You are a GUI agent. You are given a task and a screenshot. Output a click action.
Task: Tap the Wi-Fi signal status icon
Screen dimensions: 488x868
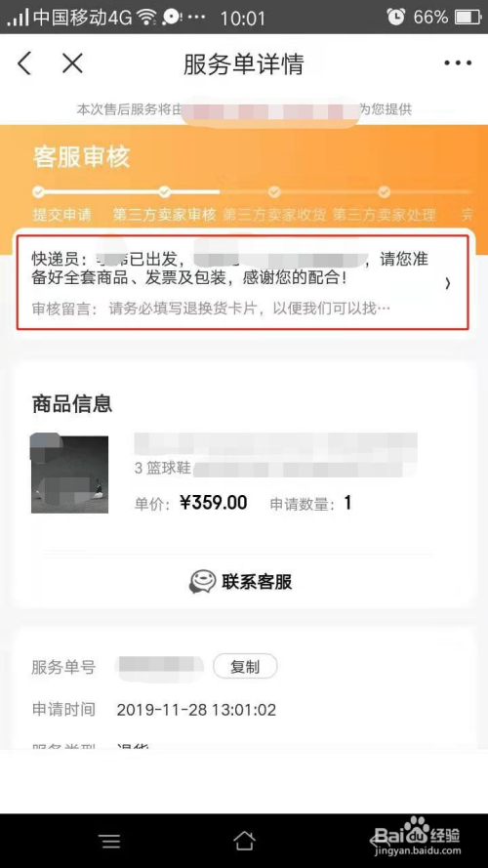[146, 18]
